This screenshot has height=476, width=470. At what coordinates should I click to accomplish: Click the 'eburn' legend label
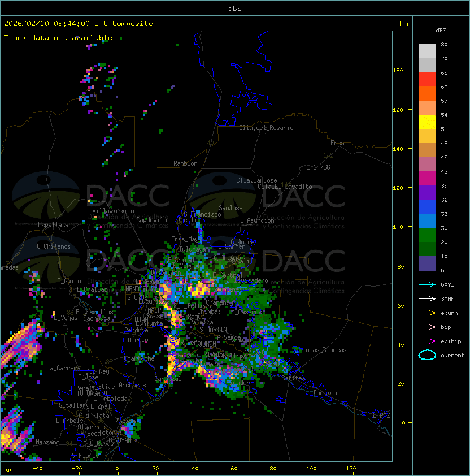[x=449, y=313]
